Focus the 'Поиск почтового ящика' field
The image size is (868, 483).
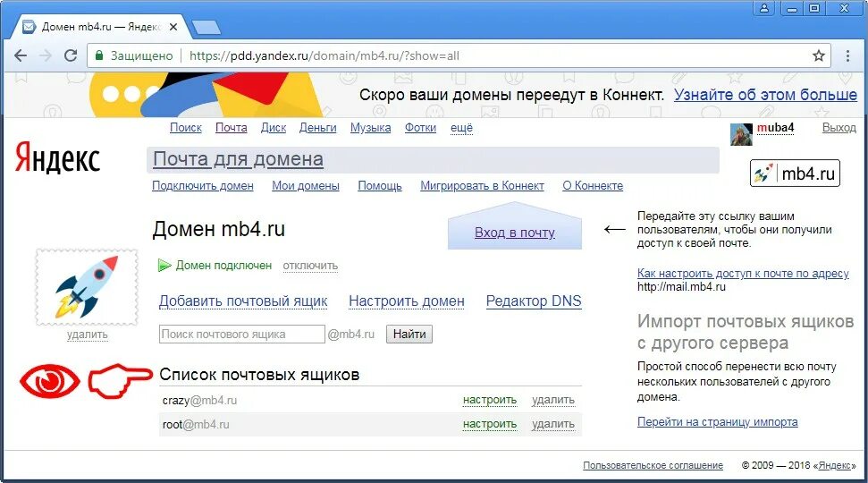[242, 334]
